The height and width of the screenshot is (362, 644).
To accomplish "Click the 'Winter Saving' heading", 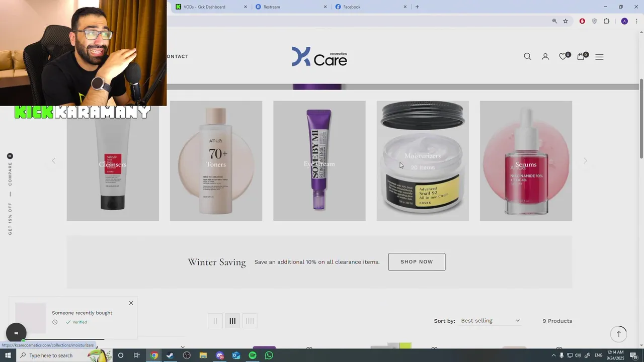I will [217, 262].
